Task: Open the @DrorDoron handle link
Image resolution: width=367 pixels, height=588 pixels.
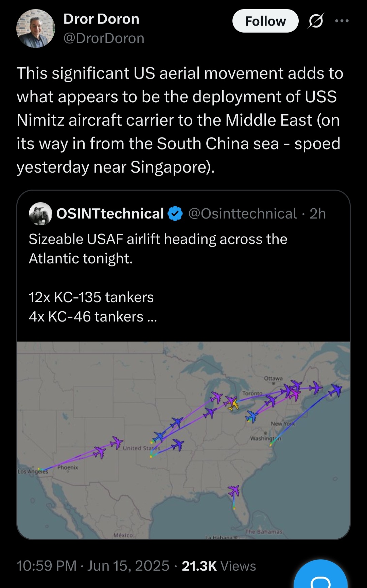Action: click(x=104, y=38)
